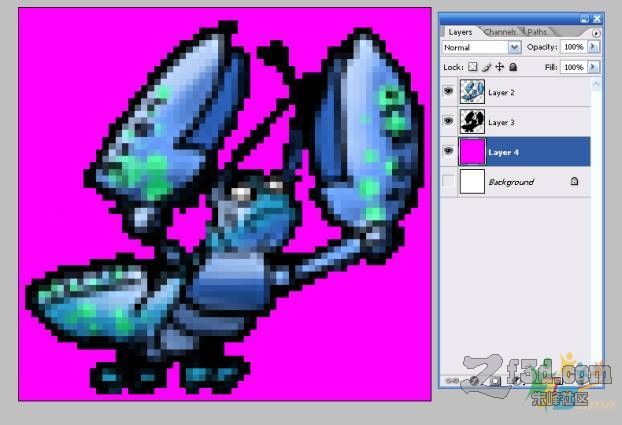Click the Fill percentage field
622x425 pixels.
(574, 67)
